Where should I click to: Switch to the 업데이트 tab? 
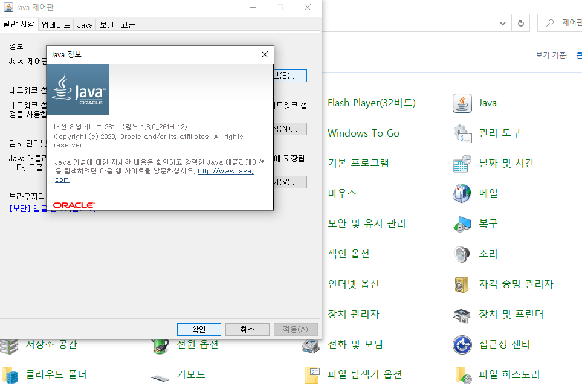[56, 25]
